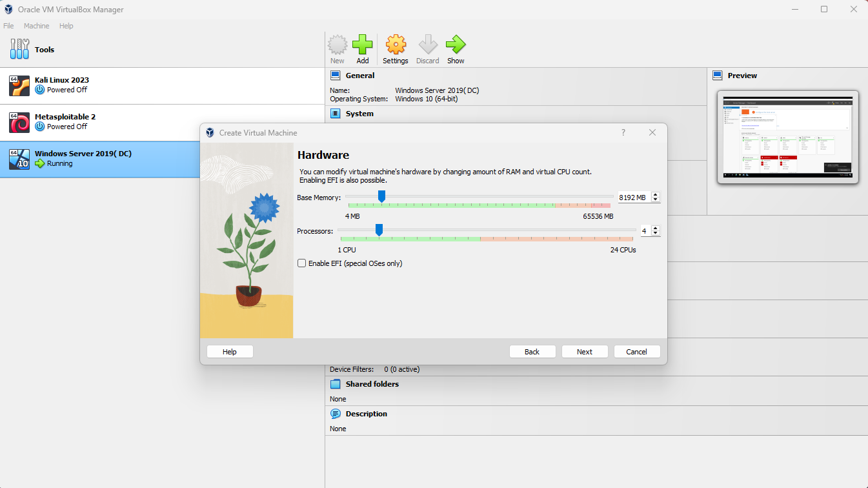Click the General section header
The height and width of the screenshot is (488, 868).
pyautogui.click(x=359, y=76)
